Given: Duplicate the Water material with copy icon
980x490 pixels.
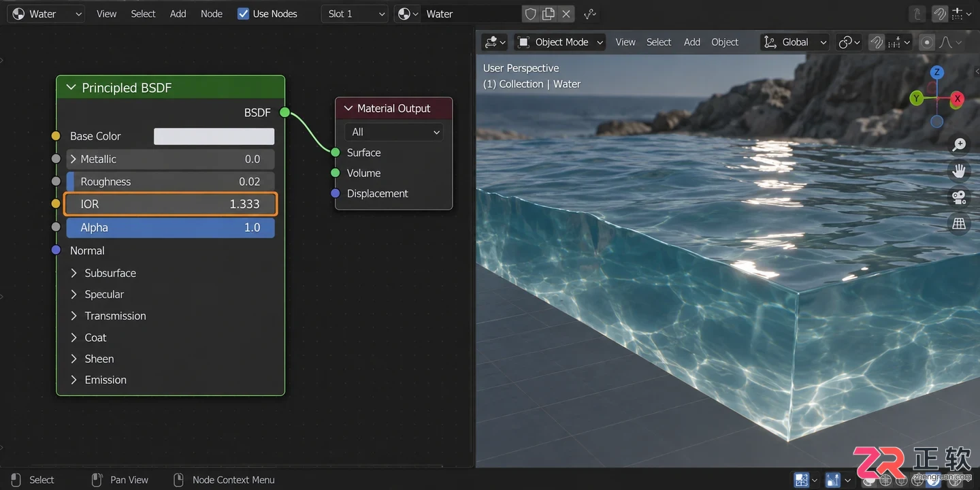Looking at the screenshot, I should pos(549,14).
